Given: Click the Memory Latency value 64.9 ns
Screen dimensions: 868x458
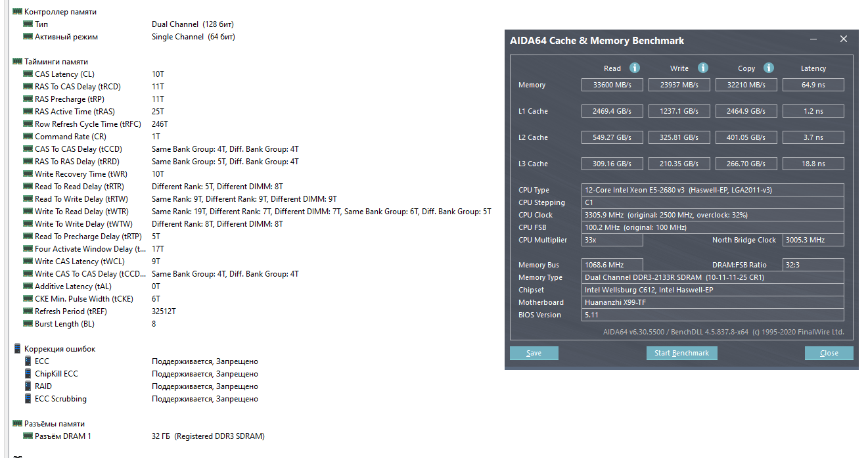Looking at the screenshot, I should pyautogui.click(x=813, y=85).
